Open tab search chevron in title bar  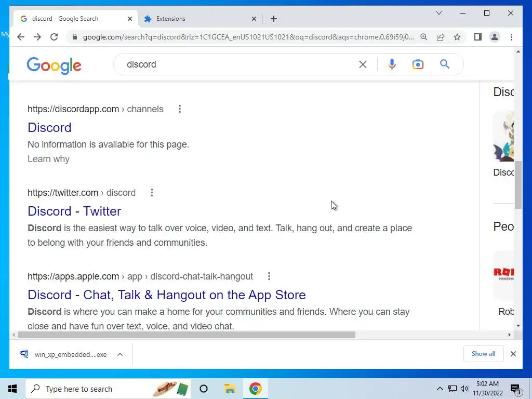(438, 13)
